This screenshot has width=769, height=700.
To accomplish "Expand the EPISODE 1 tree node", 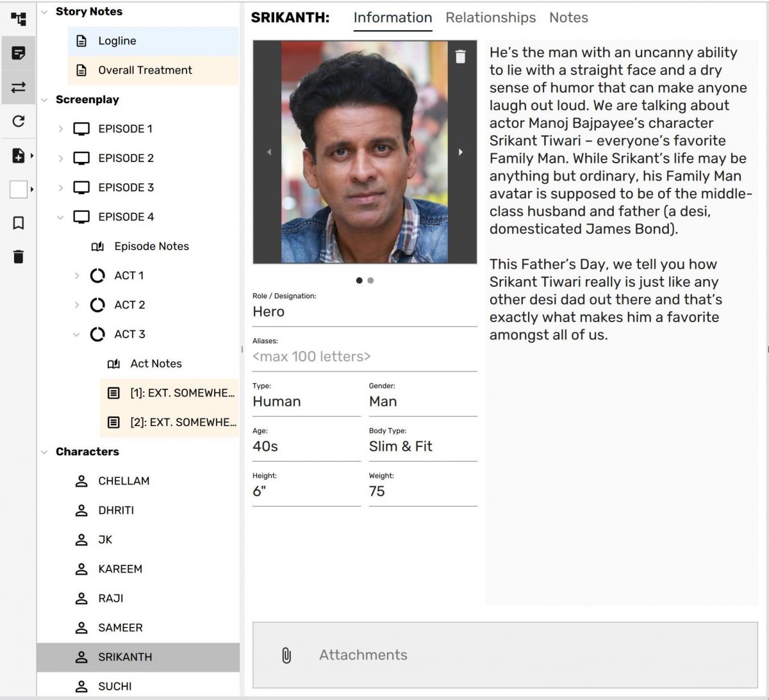I will [61, 129].
